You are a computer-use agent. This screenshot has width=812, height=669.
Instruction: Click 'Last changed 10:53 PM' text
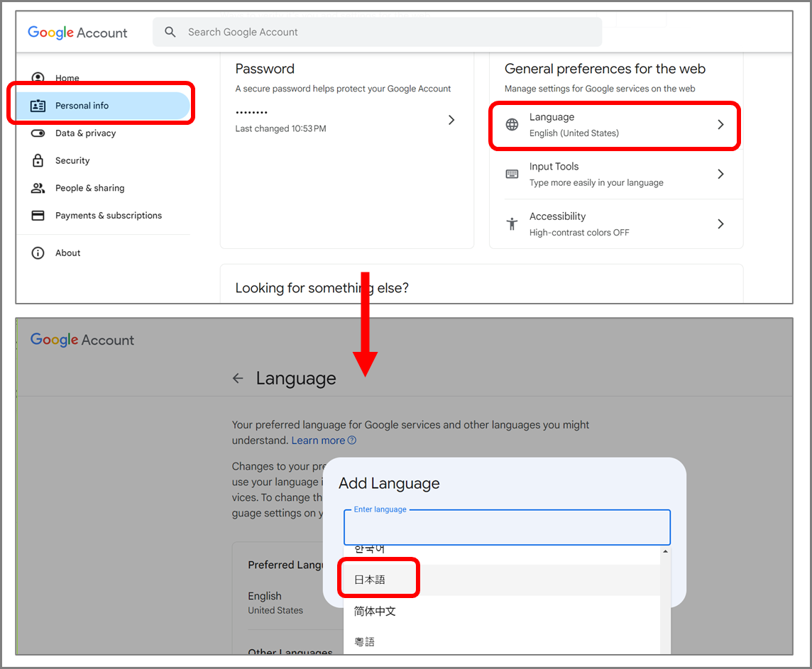coord(280,128)
